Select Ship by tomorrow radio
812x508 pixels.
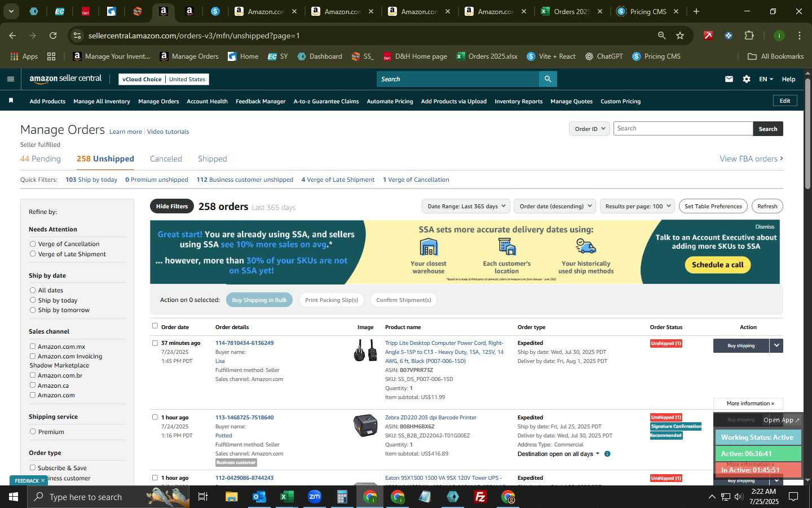point(33,310)
